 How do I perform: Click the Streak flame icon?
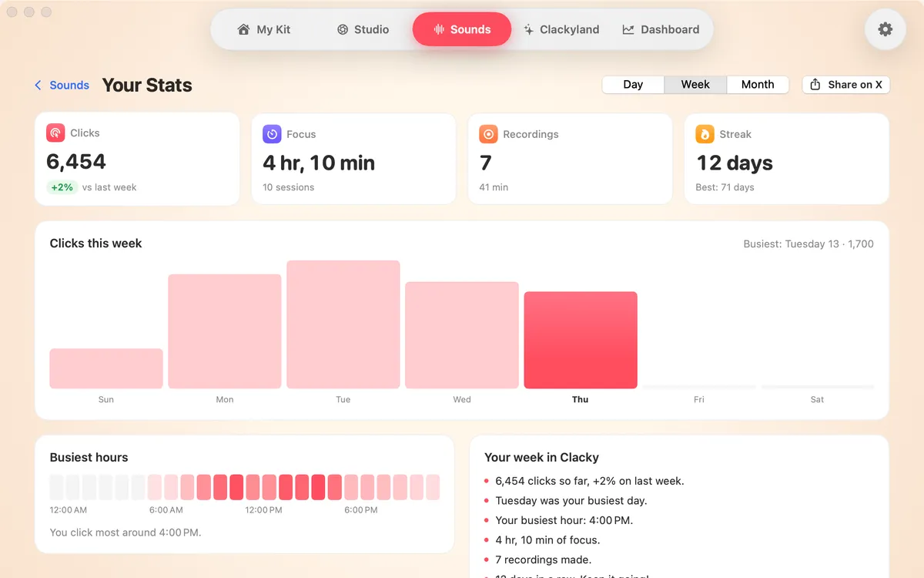705,134
